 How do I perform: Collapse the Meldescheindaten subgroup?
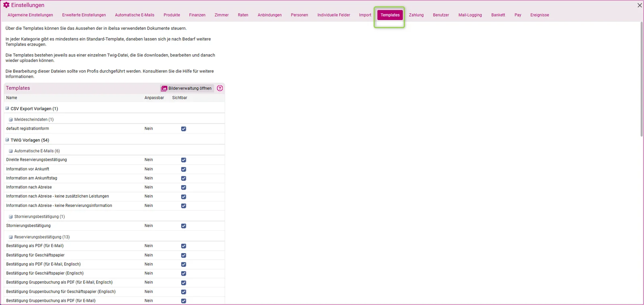[11, 120]
